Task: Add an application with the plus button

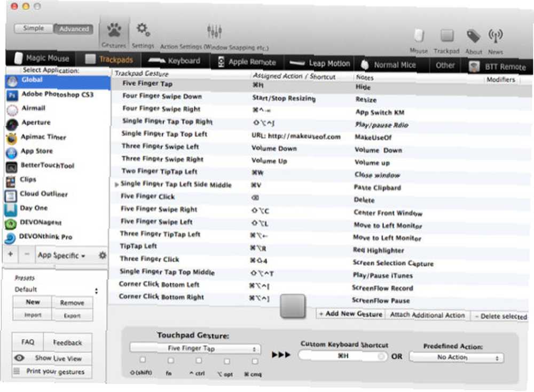Action: coord(11,254)
